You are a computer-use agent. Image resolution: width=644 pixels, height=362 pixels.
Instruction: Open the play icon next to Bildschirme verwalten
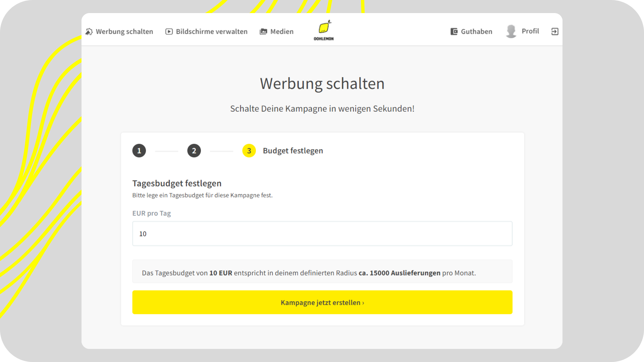pos(169,31)
